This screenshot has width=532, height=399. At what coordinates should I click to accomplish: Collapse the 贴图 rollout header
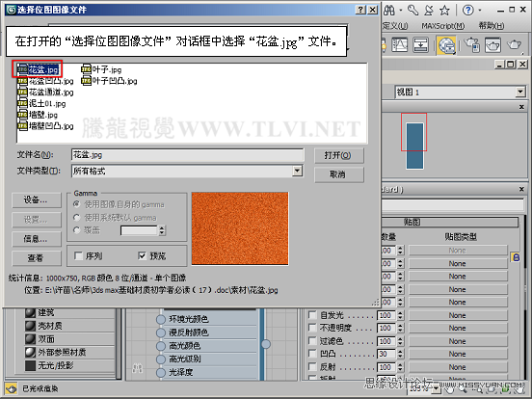tap(450, 223)
